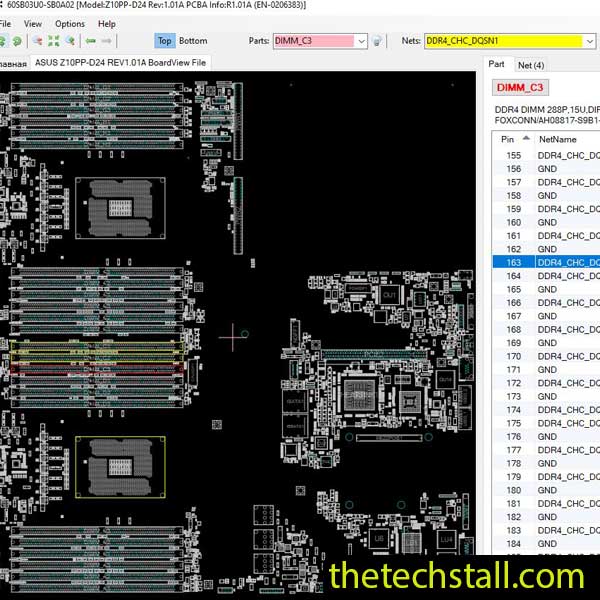Open the Help menu

(x=107, y=24)
